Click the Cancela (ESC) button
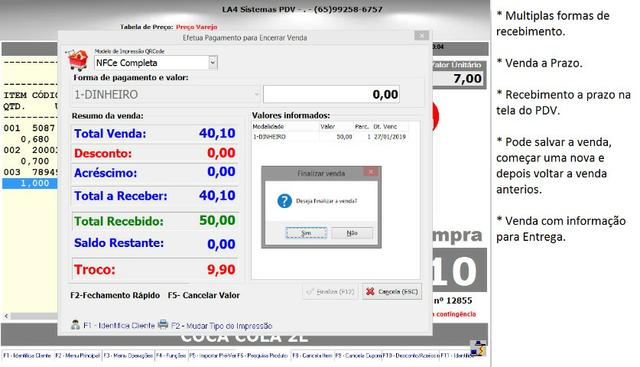The width and height of the screenshot is (640, 367). pos(392,292)
